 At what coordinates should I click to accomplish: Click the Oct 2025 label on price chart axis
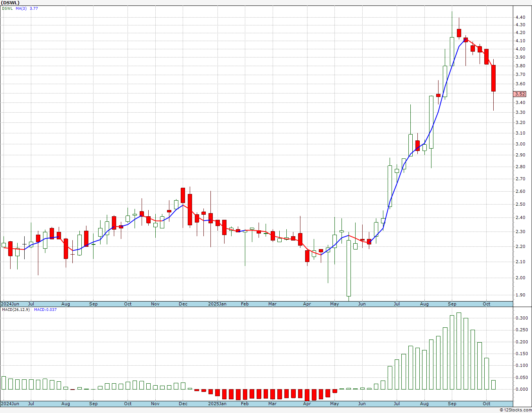click(486, 304)
